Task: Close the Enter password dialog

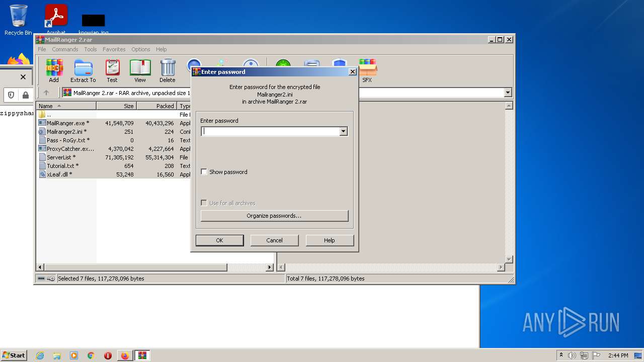Action: (353, 72)
